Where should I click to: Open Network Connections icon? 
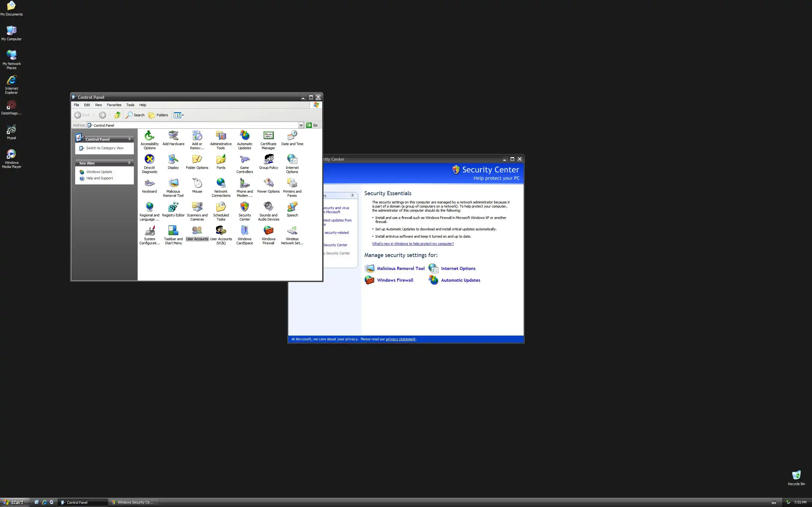point(221,183)
